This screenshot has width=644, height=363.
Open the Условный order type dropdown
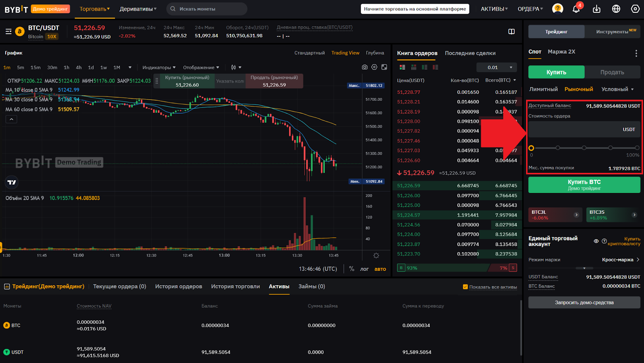click(617, 89)
